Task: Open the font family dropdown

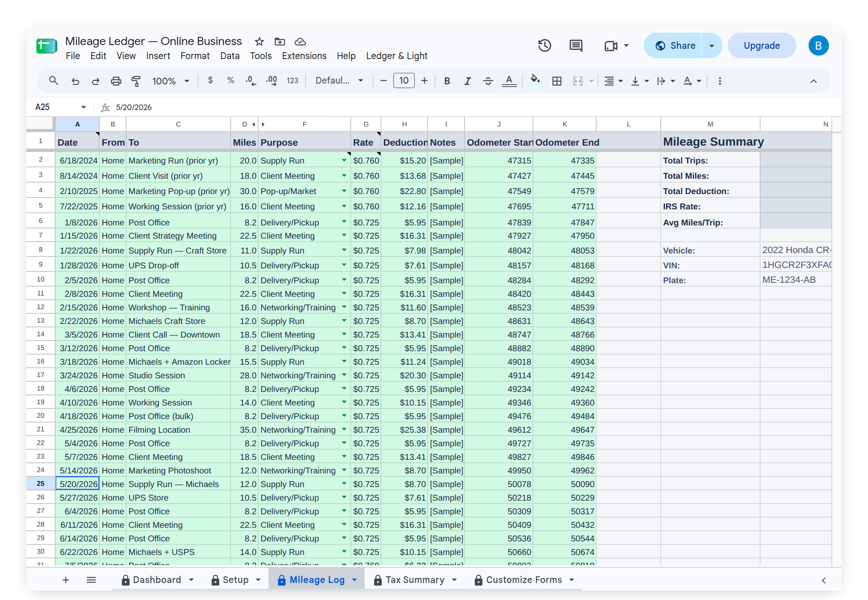Action: click(x=339, y=81)
